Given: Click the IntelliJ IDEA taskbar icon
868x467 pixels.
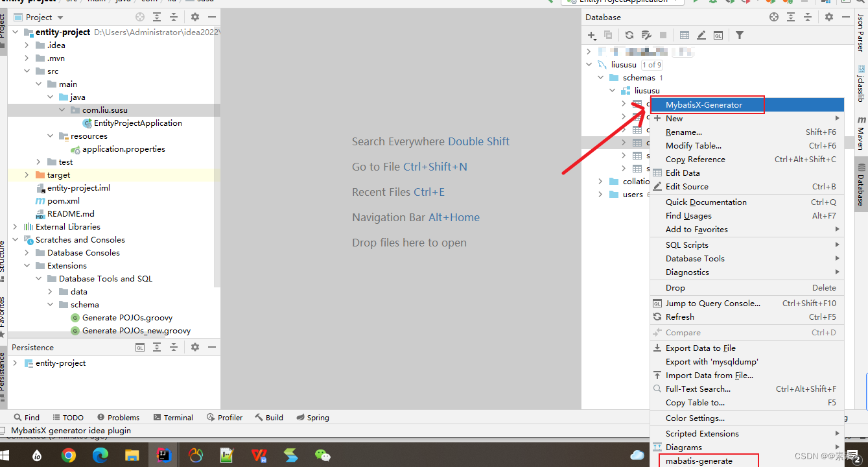Looking at the screenshot, I should click(164, 455).
